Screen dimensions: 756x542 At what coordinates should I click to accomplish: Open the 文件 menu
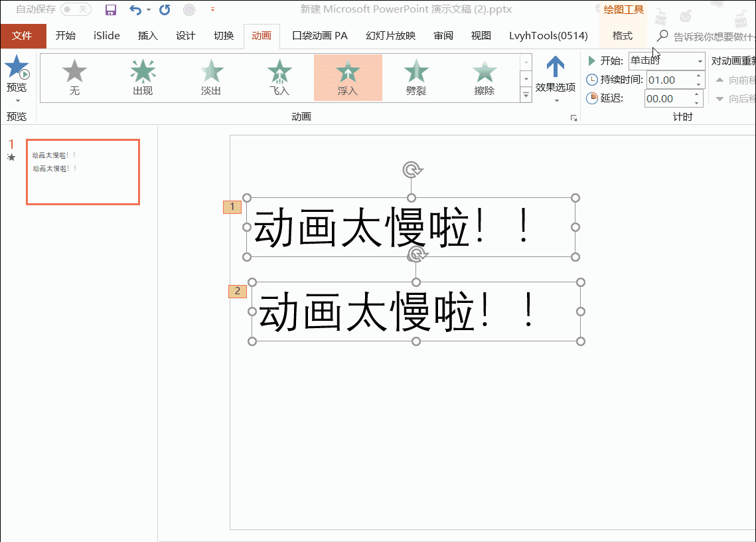click(23, 36)
